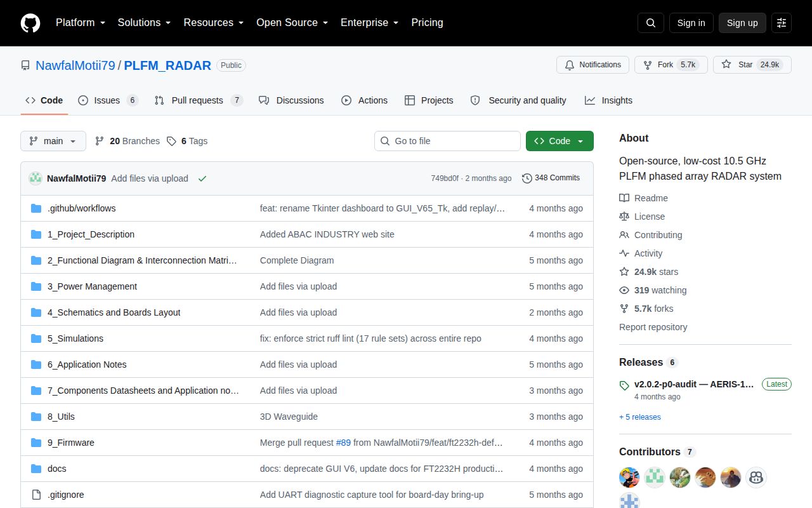Open the #89 pull request link
This screenshot has height=508, width=812.
click(x=343, y=443)
